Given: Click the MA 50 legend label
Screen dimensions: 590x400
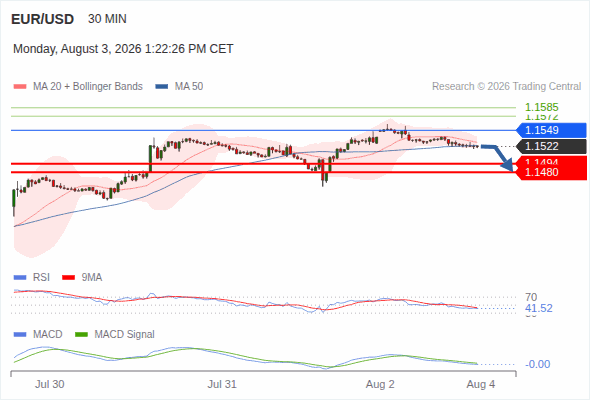Looking at the screenshot, I should 189,87.
